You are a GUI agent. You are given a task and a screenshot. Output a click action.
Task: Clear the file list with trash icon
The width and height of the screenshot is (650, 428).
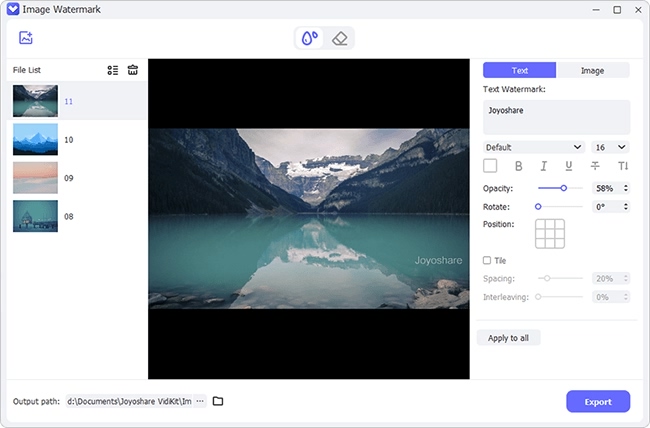133,70
